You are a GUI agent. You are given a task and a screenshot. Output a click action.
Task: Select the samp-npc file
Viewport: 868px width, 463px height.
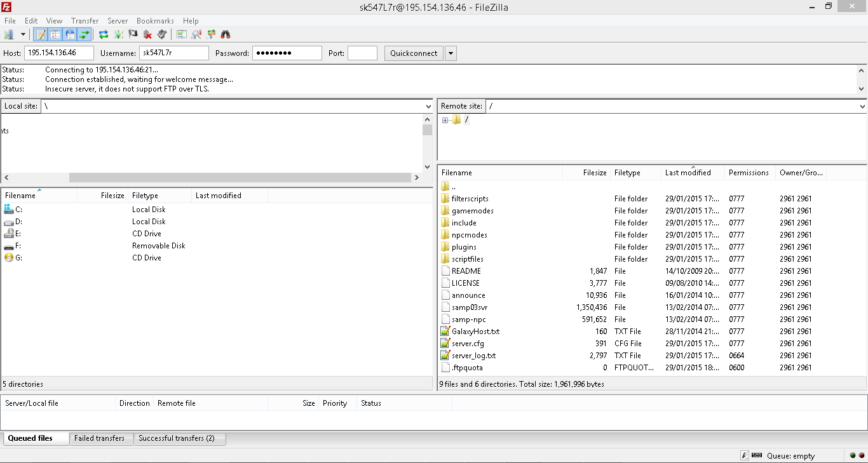(x=468, y=319)
